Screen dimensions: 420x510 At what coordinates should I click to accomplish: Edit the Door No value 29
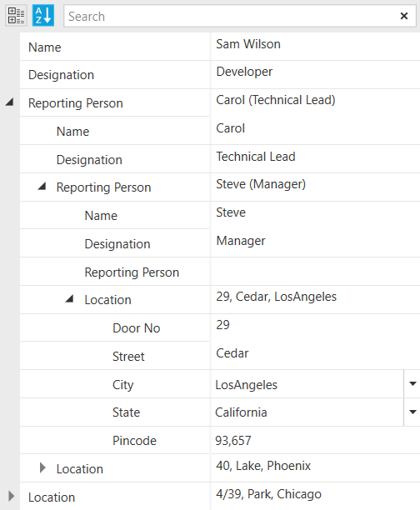point(316,327)
